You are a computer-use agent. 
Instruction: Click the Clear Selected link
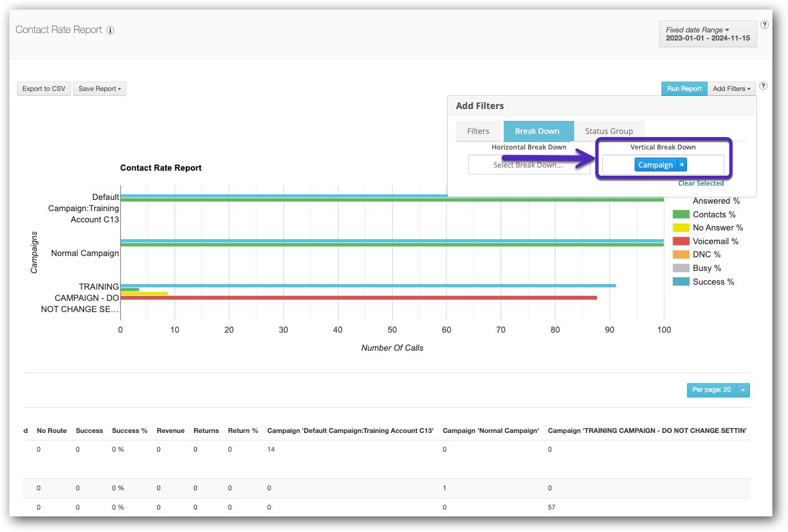(701, 183)
